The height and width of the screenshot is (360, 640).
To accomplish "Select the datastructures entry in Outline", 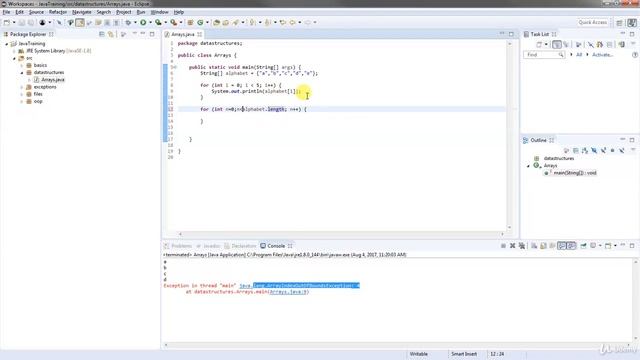I will (559, 158).
